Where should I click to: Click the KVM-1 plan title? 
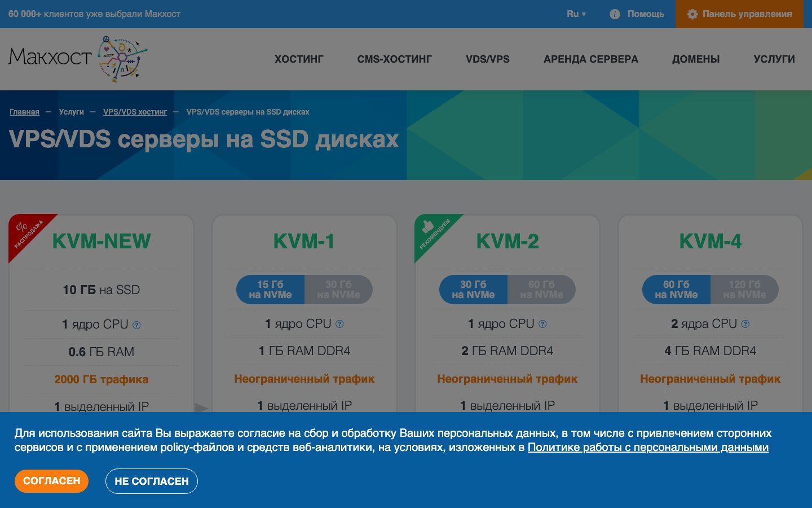(304, 242)
